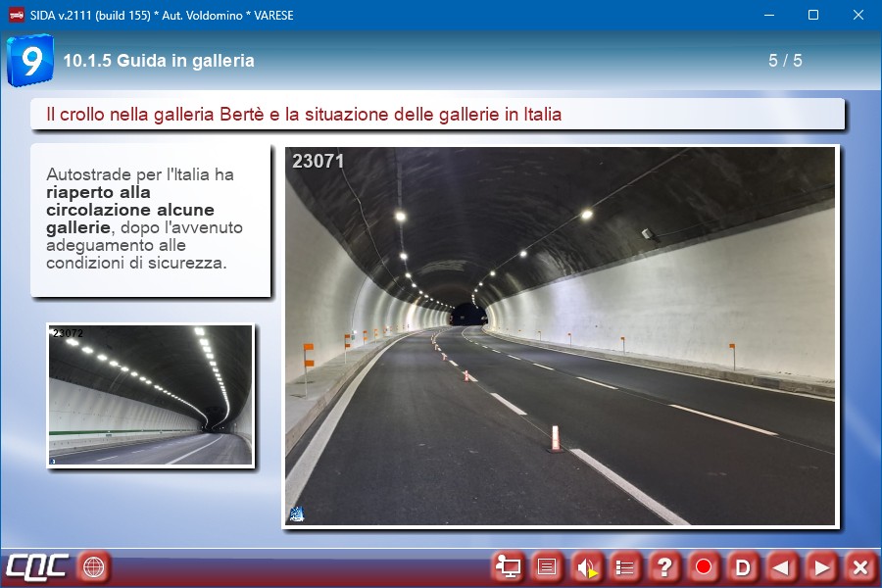Open the topic index list icon
The height and width of the screenshot is (588, 882).
[x=625, y=566]
